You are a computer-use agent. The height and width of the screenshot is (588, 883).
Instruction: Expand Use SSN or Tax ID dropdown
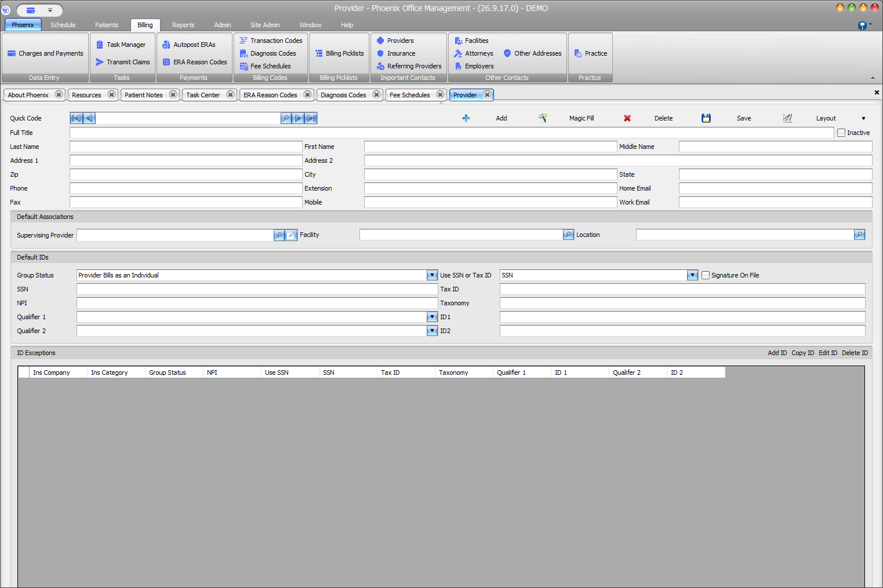click(692, 275)
